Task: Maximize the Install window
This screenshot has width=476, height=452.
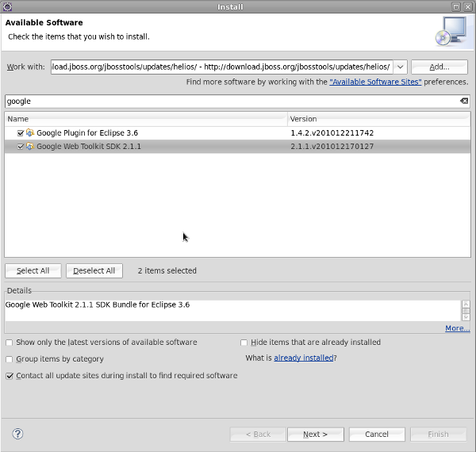Action: 456,6
